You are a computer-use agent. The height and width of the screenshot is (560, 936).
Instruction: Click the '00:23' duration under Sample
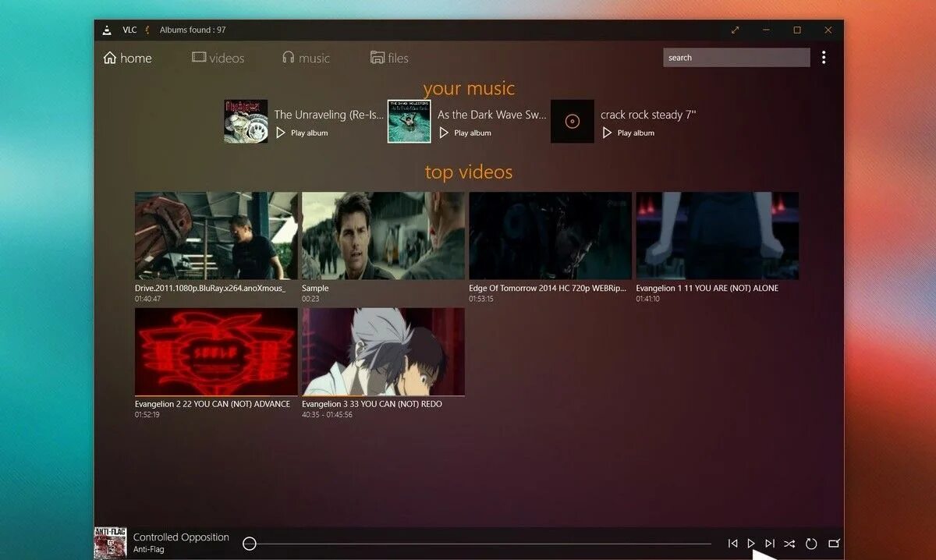pyautogui.click(x=310, y=299)
